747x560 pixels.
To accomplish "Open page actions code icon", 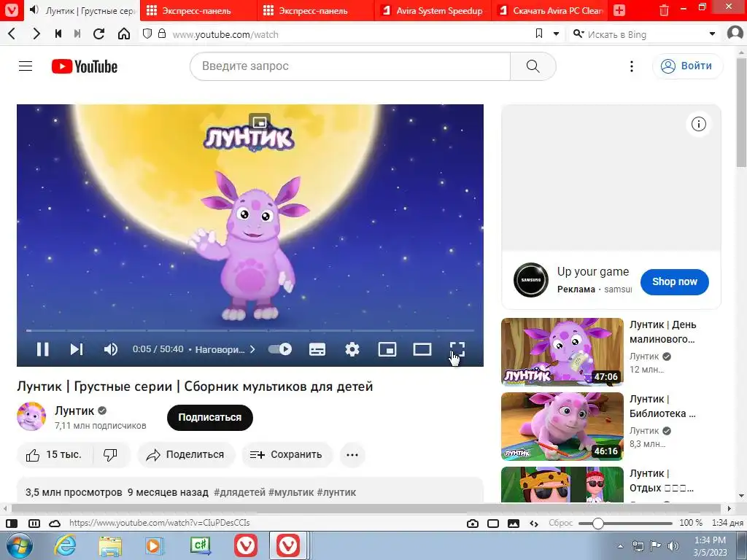I will 534,524.
